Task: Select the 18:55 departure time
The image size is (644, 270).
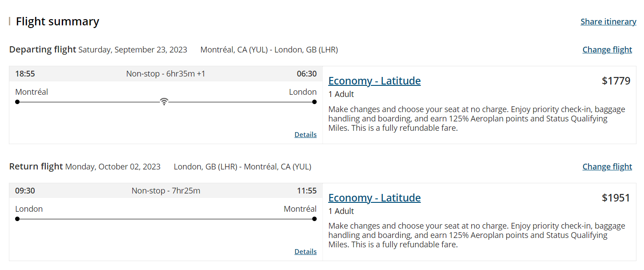Action: [25, 74]
